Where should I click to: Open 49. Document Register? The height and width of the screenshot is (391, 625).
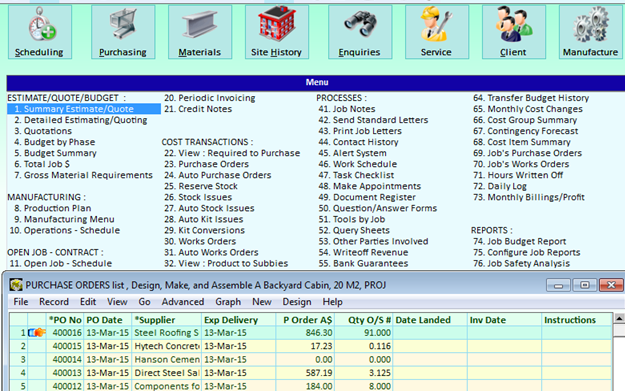tap(367, 197)
